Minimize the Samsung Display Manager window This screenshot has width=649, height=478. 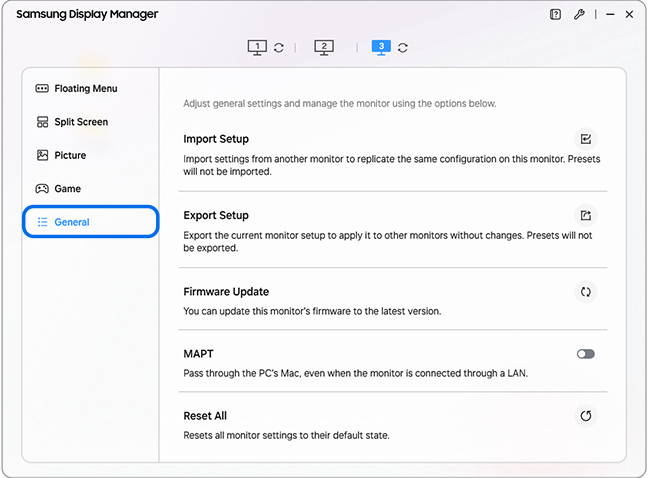tap(604, 15)
